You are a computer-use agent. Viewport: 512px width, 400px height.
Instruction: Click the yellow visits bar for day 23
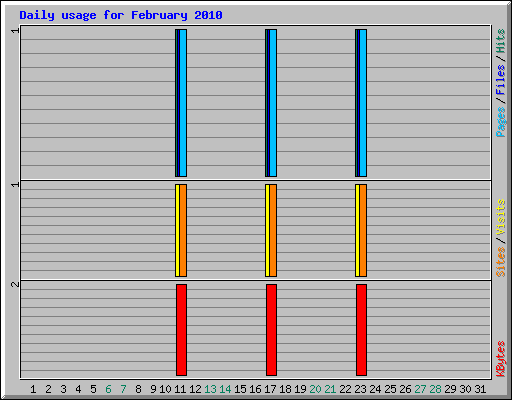[x=357, y=230]
